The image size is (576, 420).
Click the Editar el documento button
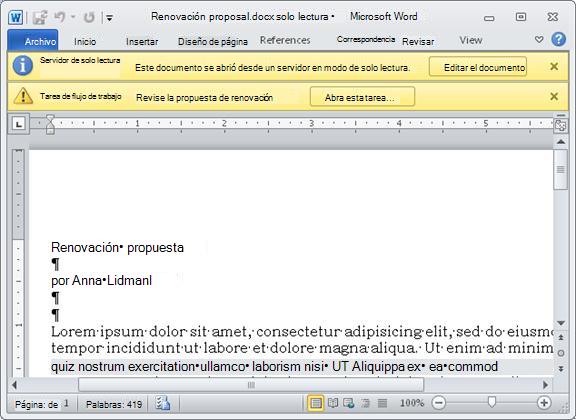point(478,67)
